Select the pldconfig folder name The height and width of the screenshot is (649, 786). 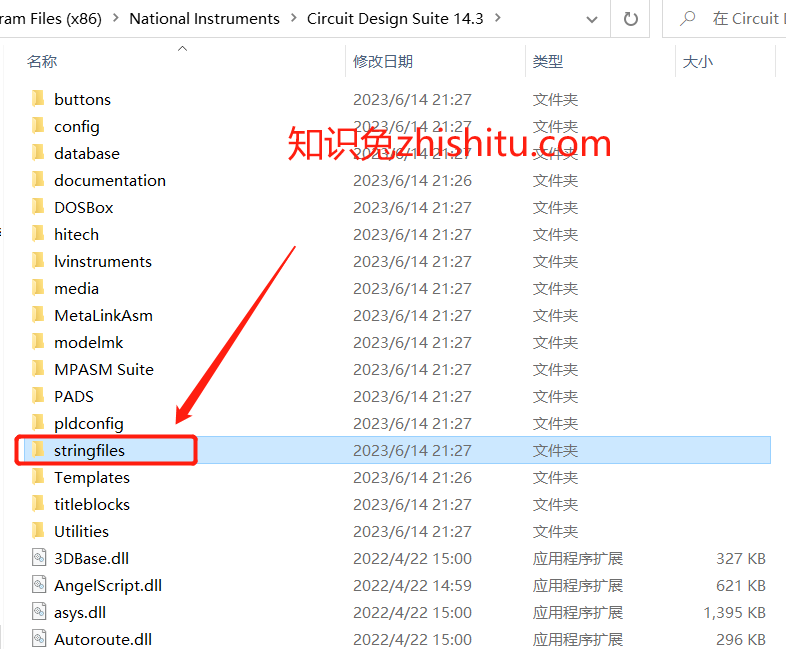pyautogui.click(x=89, y=424)
